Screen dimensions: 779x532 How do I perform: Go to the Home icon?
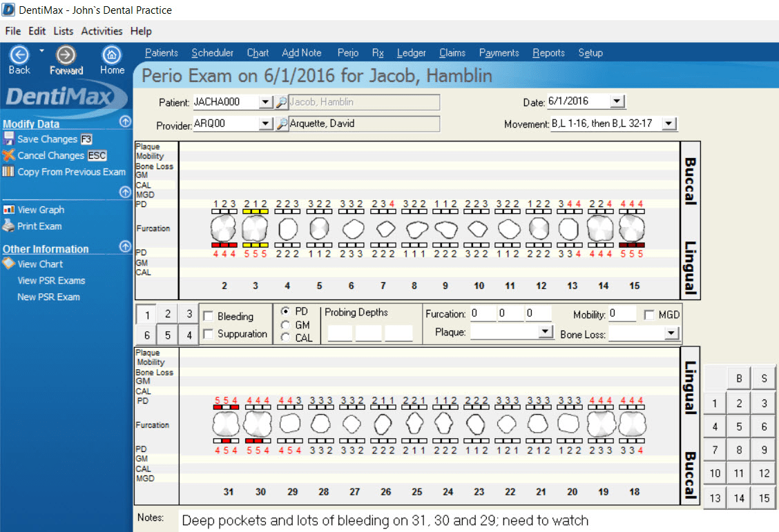pos(111,55)
